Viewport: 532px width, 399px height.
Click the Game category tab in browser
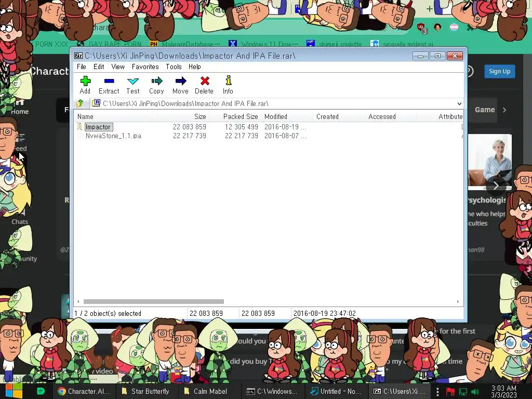(x=485, y=110)
